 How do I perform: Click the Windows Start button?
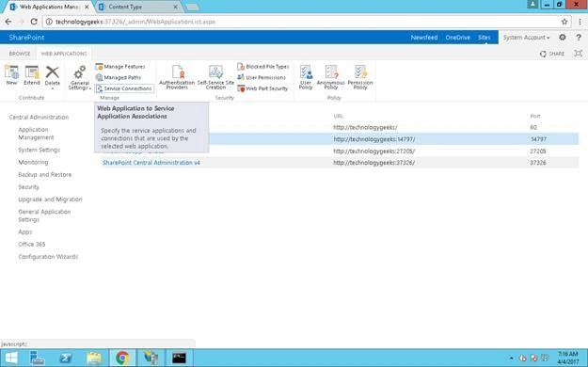click(x=11, y=358)
